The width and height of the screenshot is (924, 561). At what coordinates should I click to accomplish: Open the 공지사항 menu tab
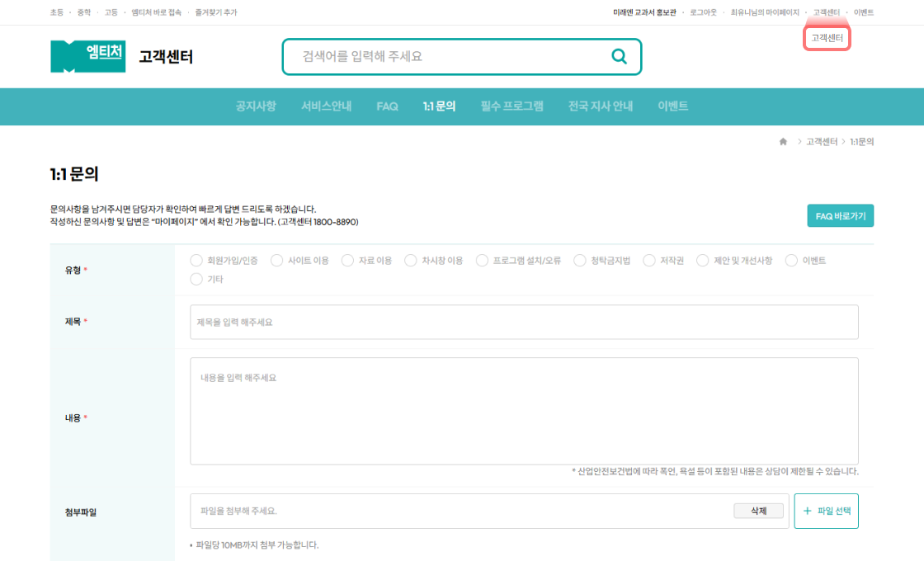pos(256,106)
